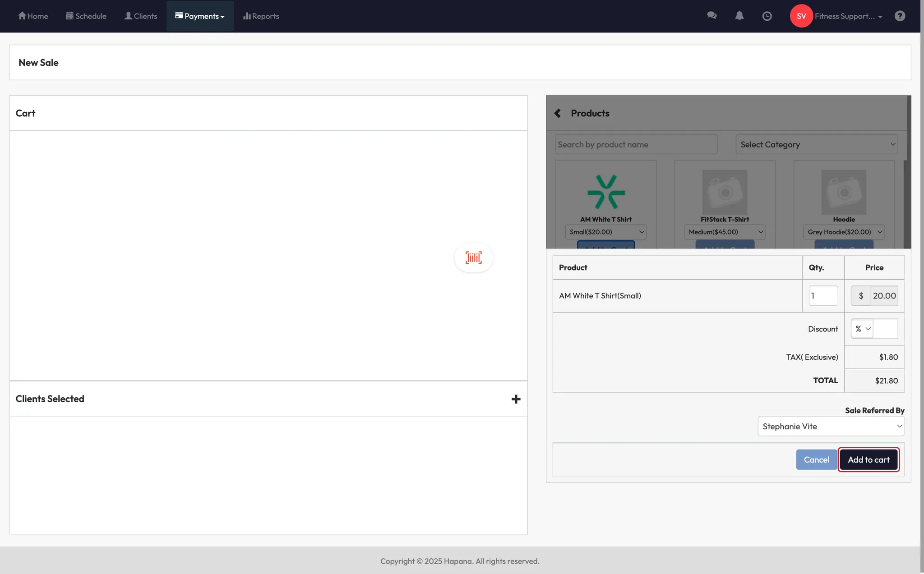The image size is (924, 574).
Task: Click the product name search field
Action: click(636, 144)
